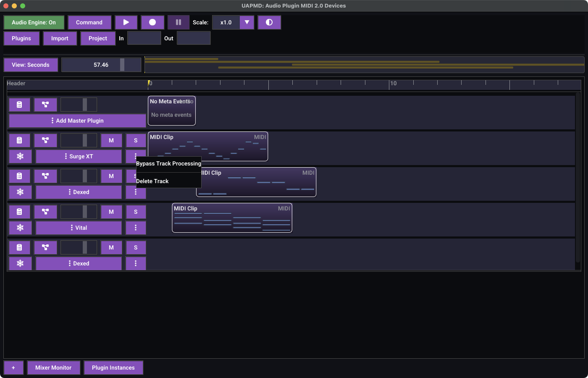Solo the Surge XT track
Viewport: 588px width, 378px height.
click(136, 140)
